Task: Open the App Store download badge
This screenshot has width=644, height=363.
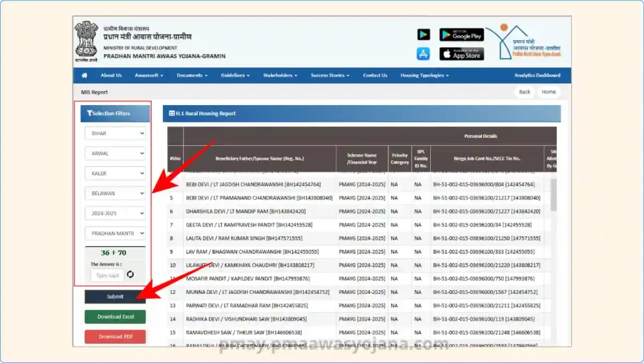Action: point(461,54)
